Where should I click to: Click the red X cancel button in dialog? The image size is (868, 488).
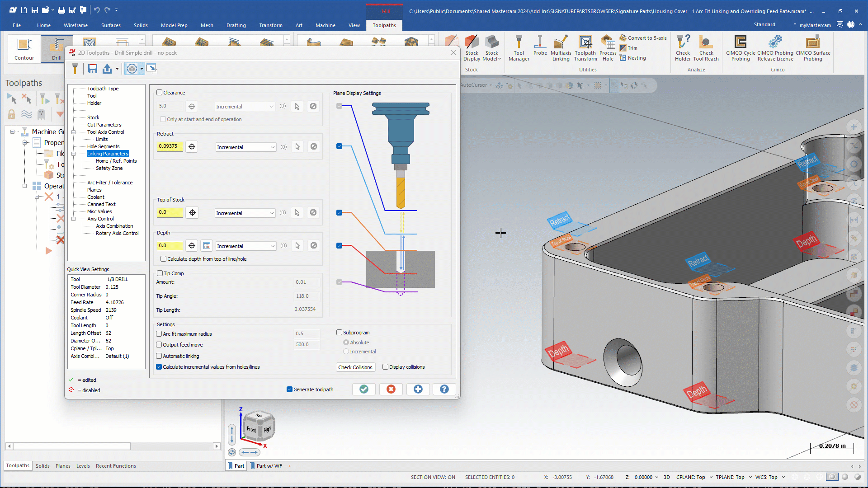391,389
